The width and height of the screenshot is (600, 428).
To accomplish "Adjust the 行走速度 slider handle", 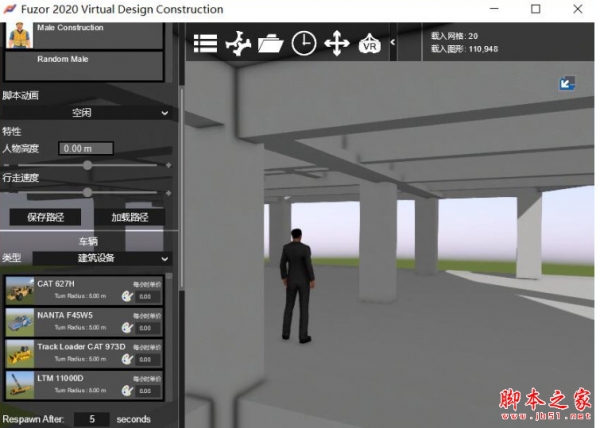I will pyautogui.click(x=88, y=192).
